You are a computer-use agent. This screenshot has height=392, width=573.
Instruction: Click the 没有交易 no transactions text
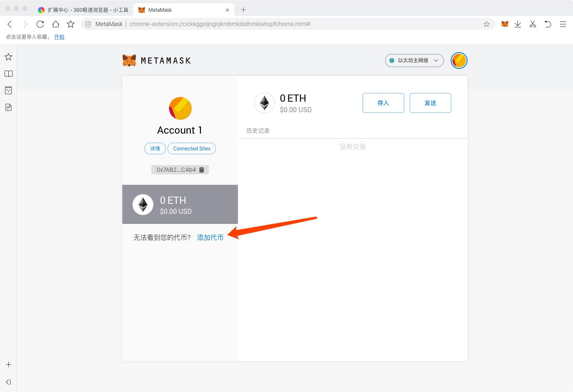pos(352,147)
